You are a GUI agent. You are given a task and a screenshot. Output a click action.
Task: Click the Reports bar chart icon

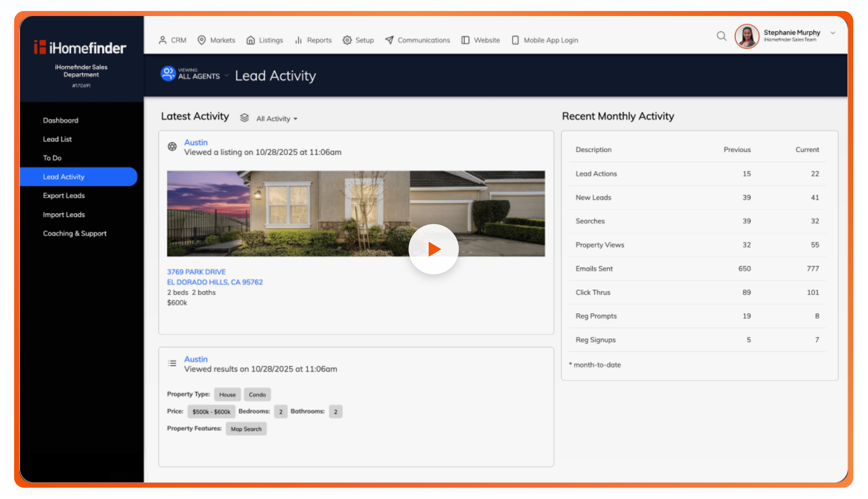(298, 40)
